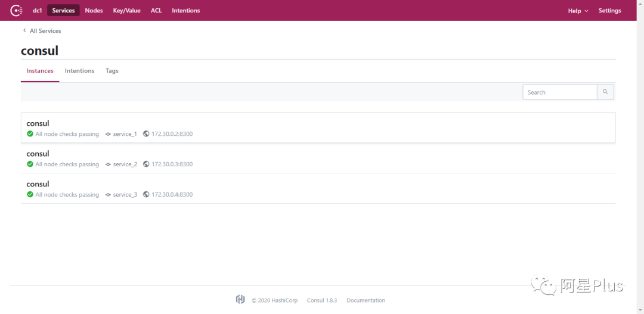Open the consul instance on service_2

(x=318, y=158)
